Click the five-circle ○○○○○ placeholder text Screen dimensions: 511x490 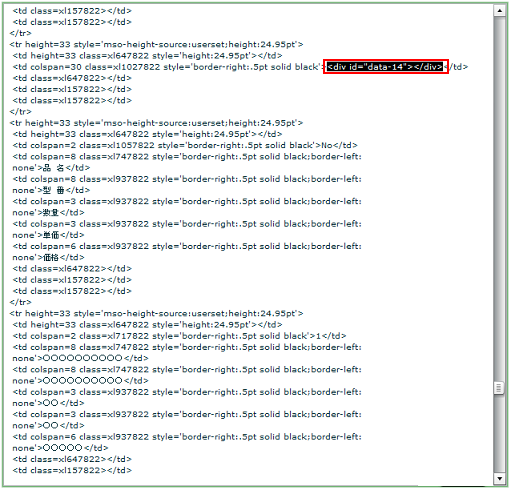coord(63,448)
